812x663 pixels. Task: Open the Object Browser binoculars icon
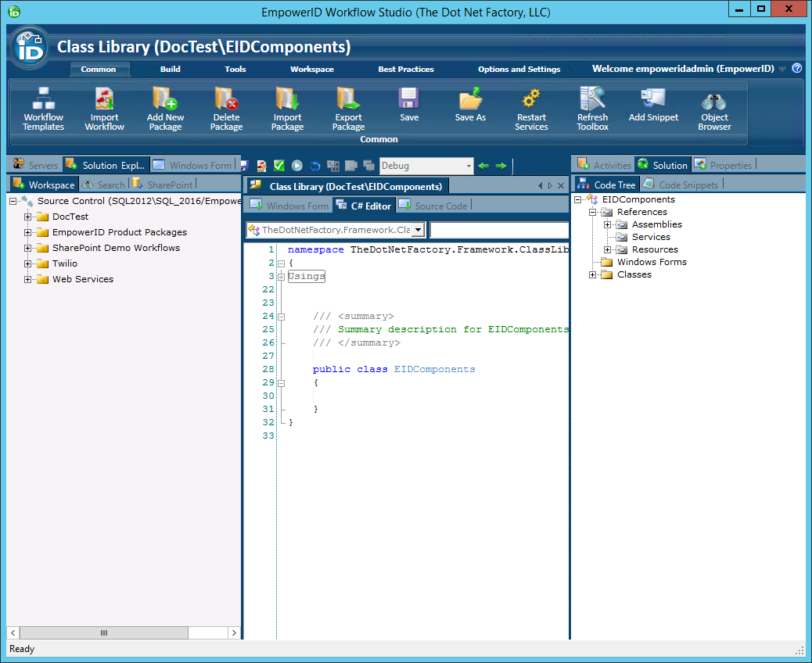click(x=714, y=102)
